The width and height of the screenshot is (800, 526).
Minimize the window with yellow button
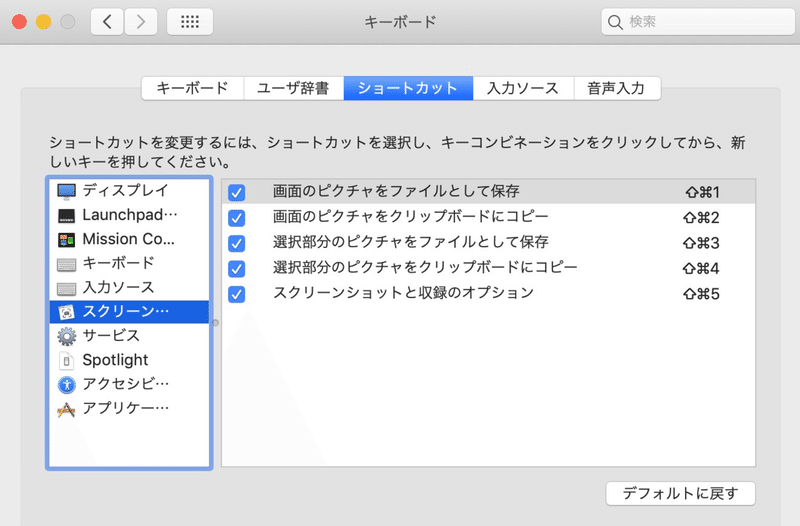pos(43,22)
